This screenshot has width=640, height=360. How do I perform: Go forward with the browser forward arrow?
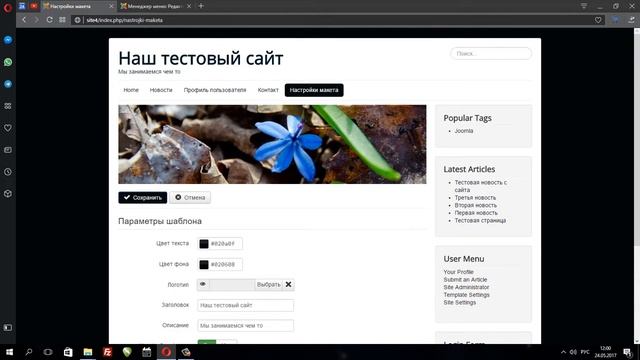pyautogui.click(x=36, y=20)
